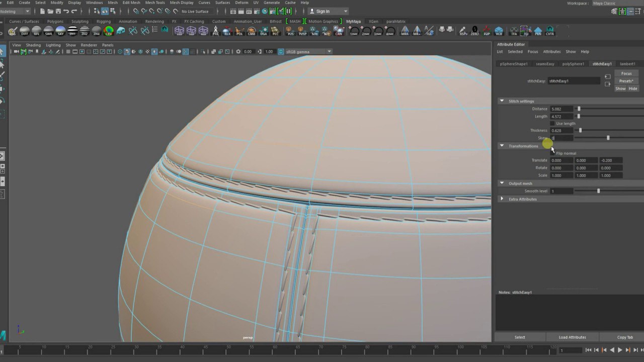Click the VCB shelf icon
The height and width of the screenshot is (362, 644).
[x=499, y=31]
